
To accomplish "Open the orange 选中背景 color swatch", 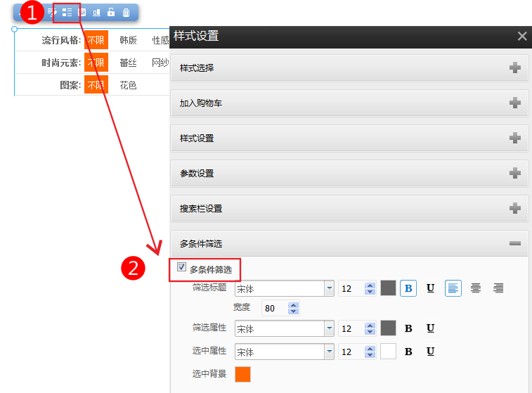I will coord(242,374).
